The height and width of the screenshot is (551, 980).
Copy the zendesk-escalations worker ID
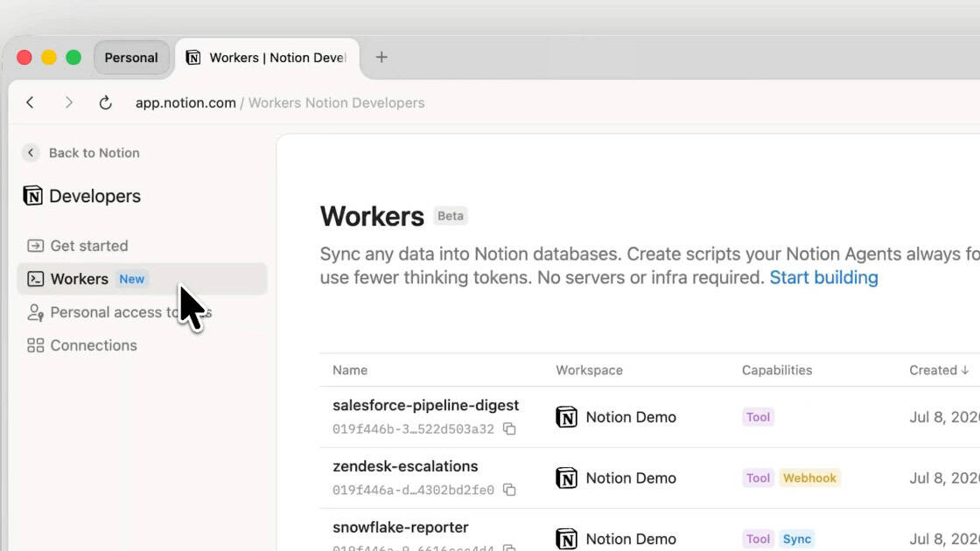tap(509, 490)
